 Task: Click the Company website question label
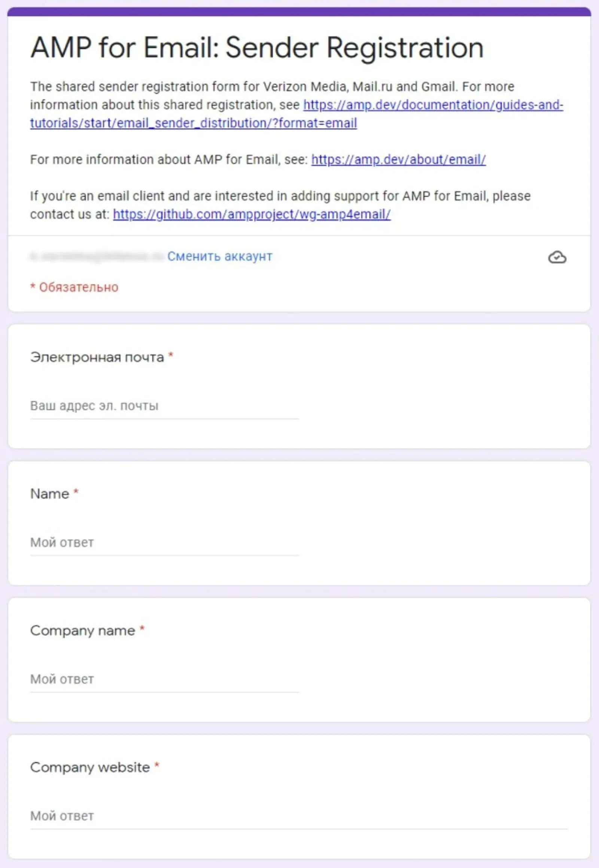pos(90,767)
